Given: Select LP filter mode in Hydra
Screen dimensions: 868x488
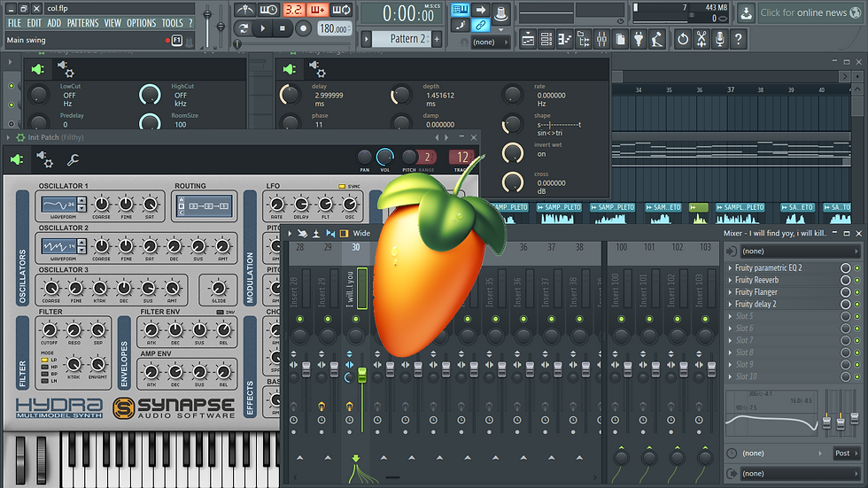Looking at the screenshot, I should pyautogui.click(x=45, y=360).
